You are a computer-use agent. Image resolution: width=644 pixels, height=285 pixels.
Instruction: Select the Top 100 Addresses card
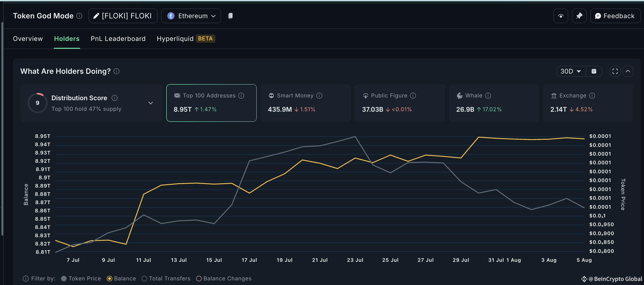click(x=211, y=103)
